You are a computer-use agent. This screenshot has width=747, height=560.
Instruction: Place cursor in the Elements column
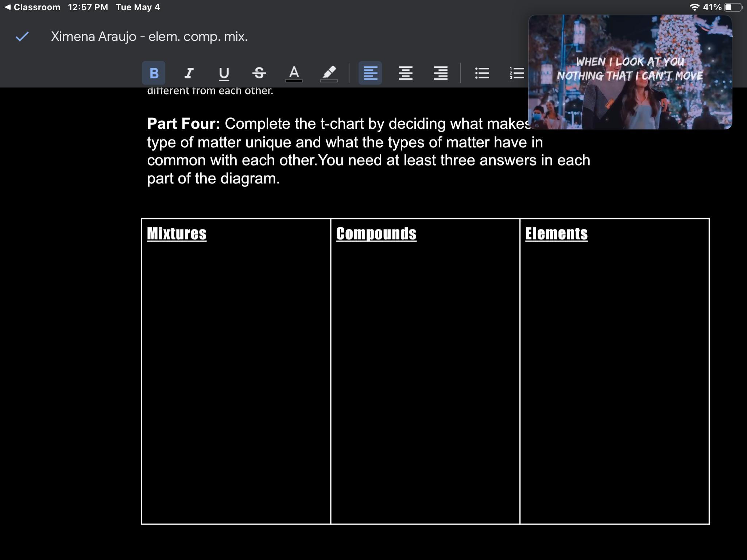coord(614,365)
